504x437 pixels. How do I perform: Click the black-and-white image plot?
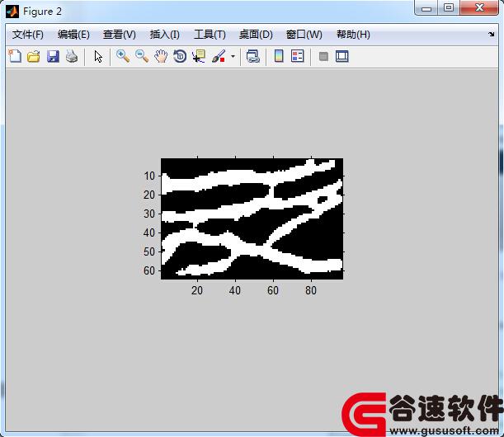(252, 218)
